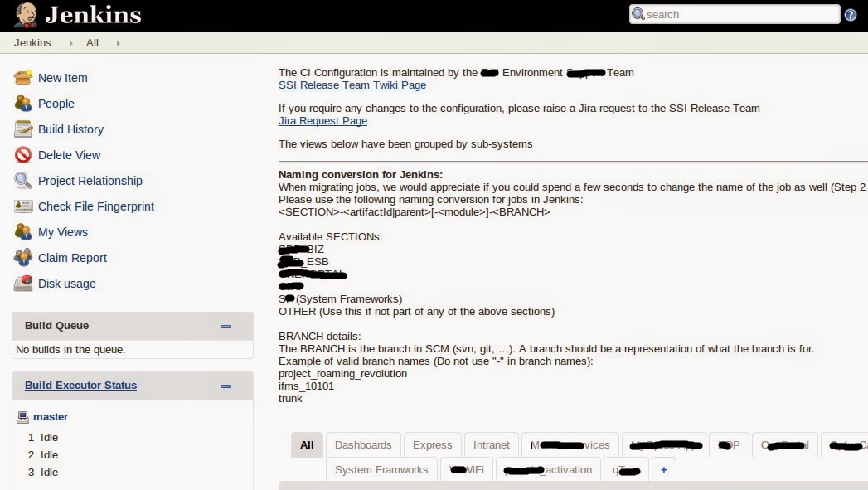Click the search magnifier icon
This screenshot has width=868, height=490.
click(x=638, y=14)
